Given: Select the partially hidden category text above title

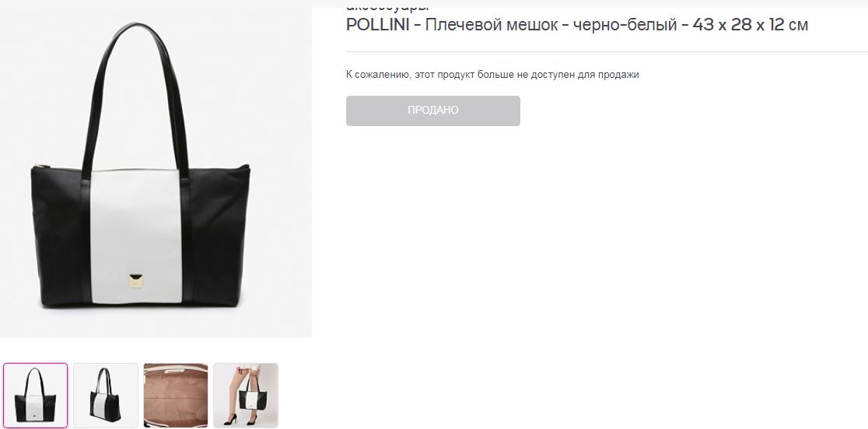Looking at the screenshot, I should coord(387,8).
